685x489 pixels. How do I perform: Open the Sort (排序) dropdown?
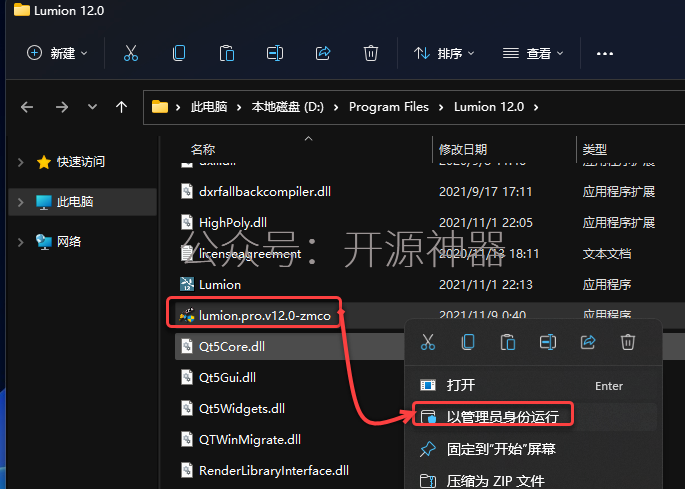tap(444, 53)
